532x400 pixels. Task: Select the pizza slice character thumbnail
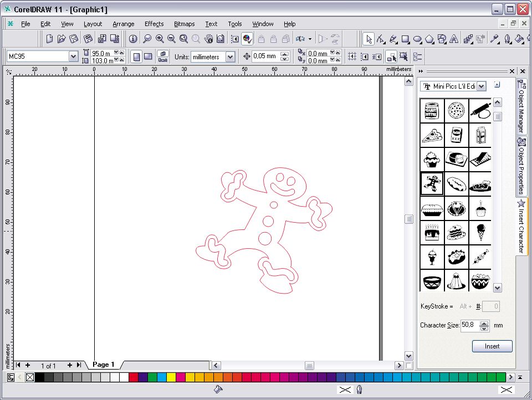tap(432, 135)
